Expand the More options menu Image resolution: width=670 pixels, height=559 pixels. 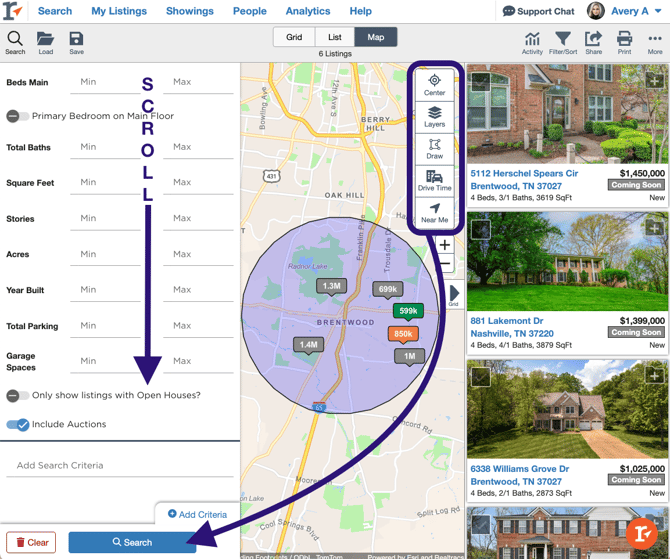pos(655,43)
